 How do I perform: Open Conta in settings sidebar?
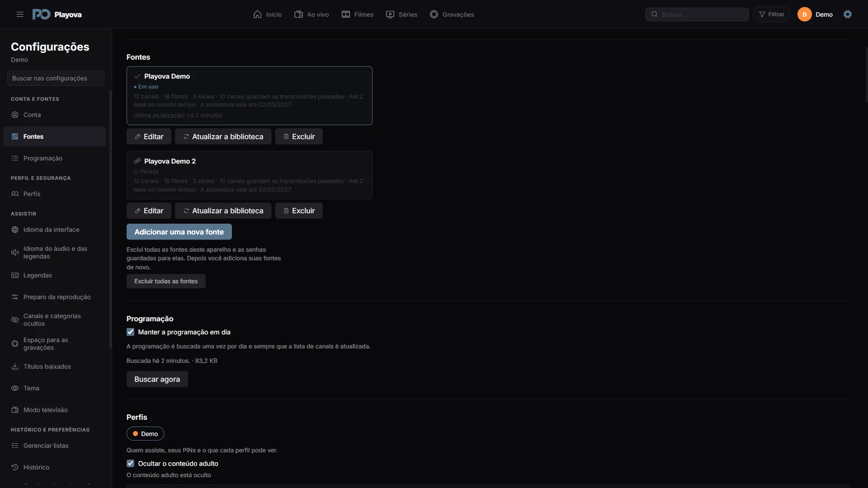click(55, 115)
